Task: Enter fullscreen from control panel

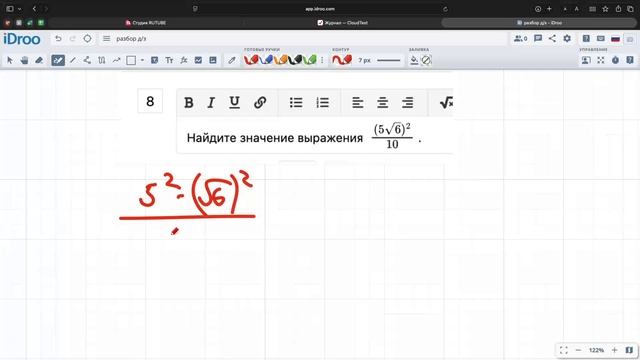Action: click(601, 60)
